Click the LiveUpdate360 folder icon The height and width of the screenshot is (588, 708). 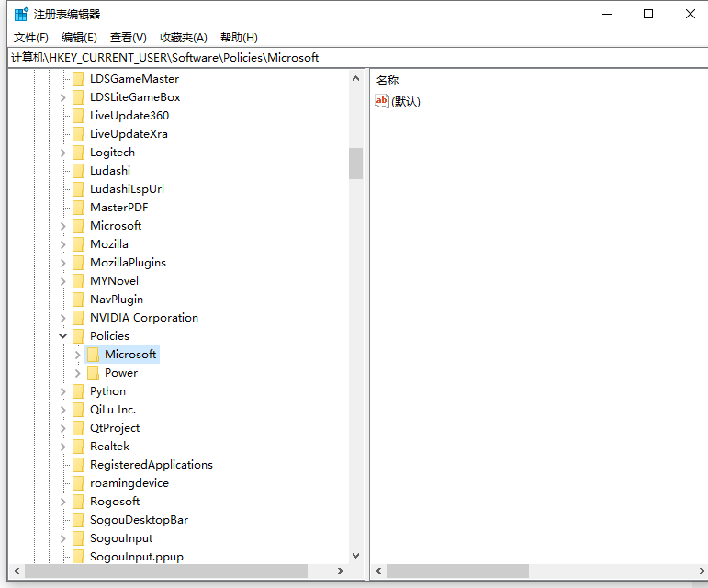[x=79, y=116]
